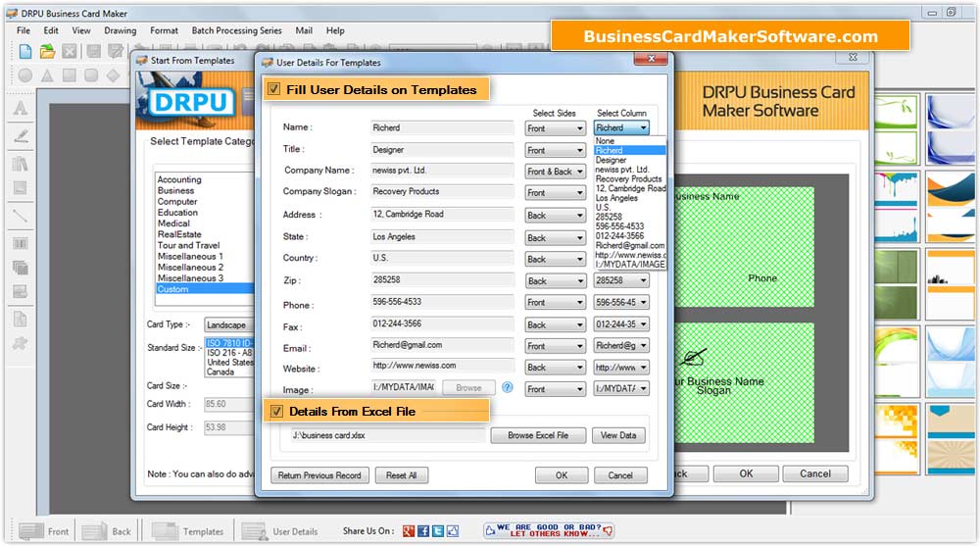Image resolution: width=980 pixels, height=546 pixels.
Task: Click the View Data button
Action: click(618, 435)
